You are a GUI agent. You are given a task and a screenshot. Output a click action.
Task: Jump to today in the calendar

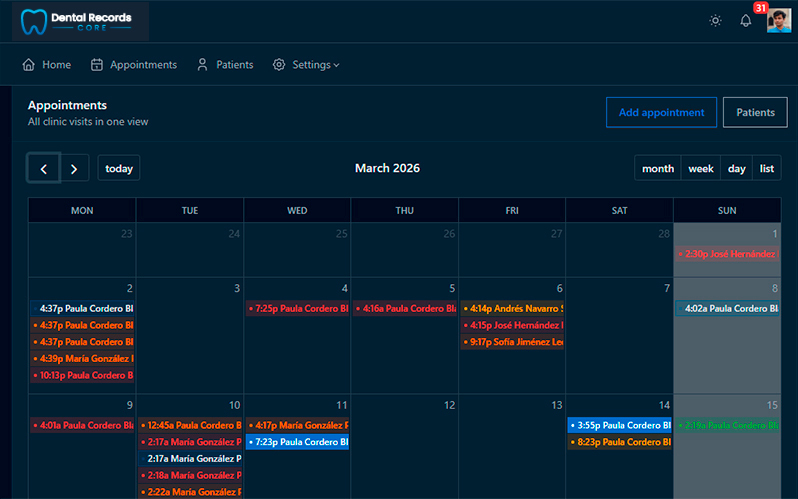pos(119,168)
